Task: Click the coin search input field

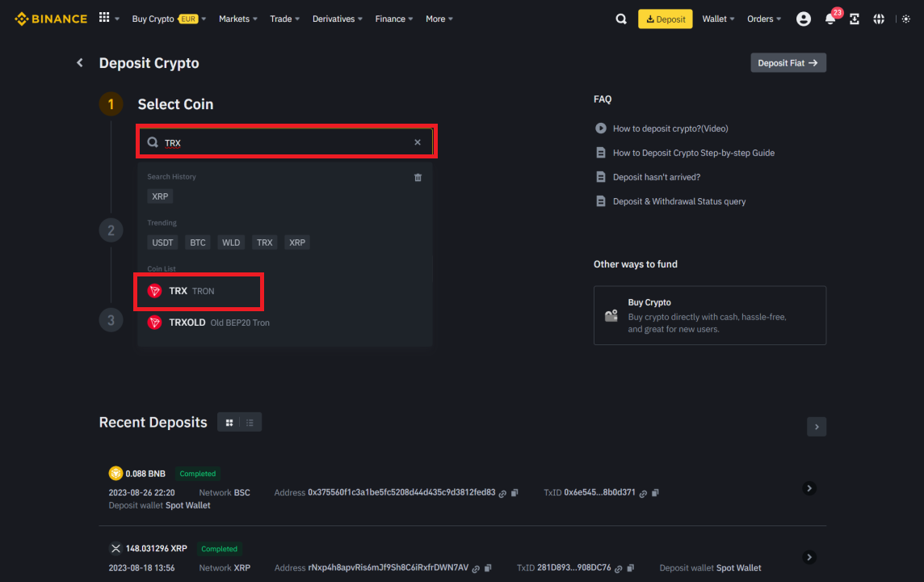Action: click(287, 142)
